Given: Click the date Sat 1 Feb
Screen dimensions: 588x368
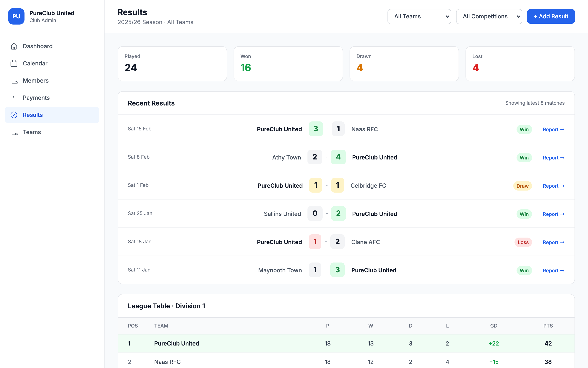Looking at the screenshot, I should tap(138, 185).
